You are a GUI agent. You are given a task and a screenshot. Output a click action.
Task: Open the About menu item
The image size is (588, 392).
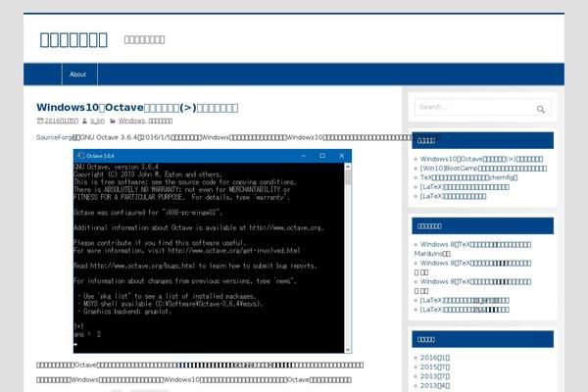(77, 74)
